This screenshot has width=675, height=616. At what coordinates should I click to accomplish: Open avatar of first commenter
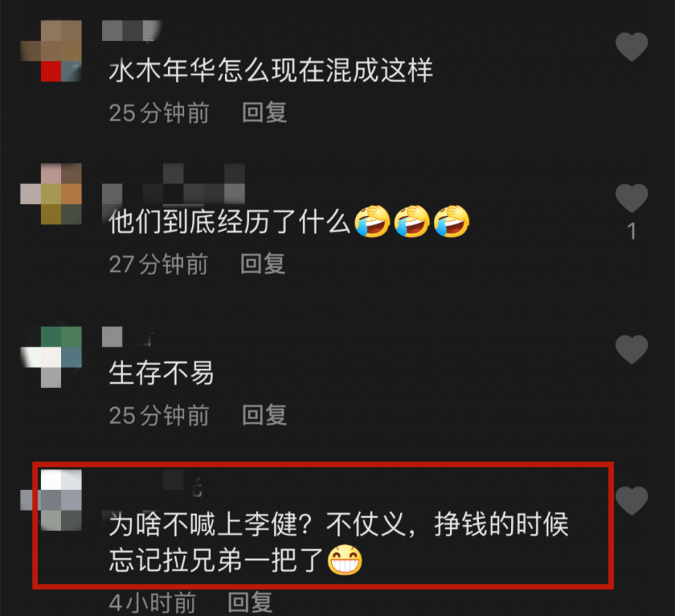click(51, 51)
